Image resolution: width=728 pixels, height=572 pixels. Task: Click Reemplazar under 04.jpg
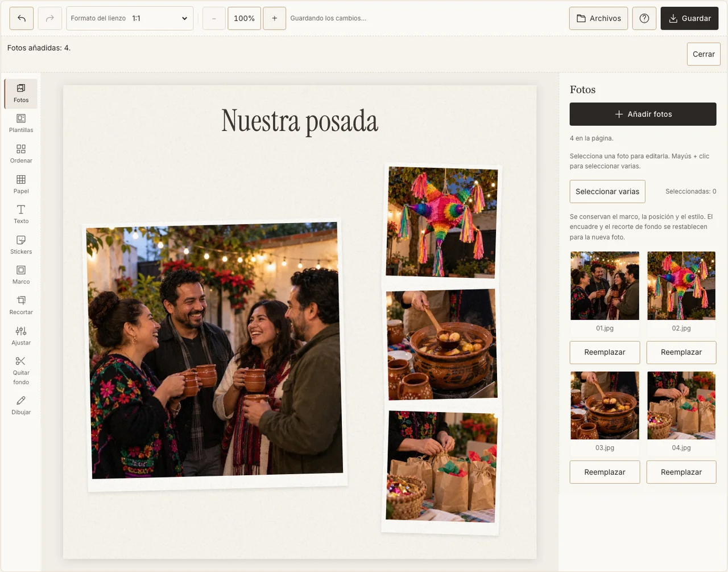click(681, 472)
